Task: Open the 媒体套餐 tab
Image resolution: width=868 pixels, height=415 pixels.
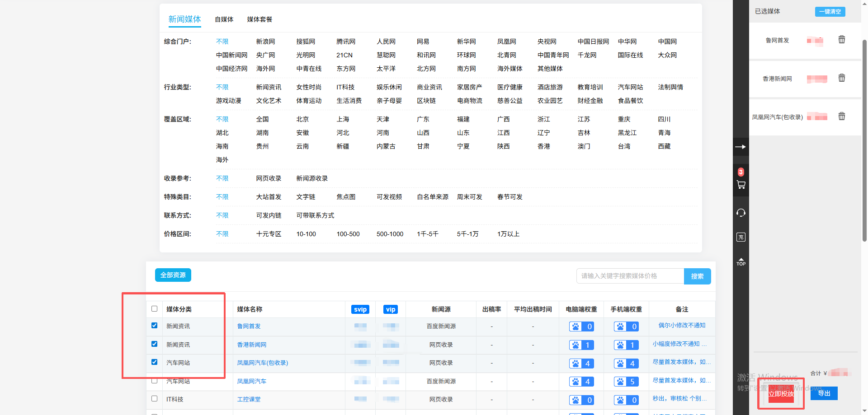Action: 259,19
